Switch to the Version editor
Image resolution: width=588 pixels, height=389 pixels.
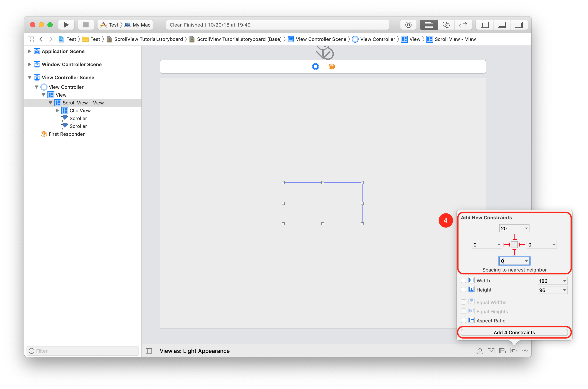[464, 25]
